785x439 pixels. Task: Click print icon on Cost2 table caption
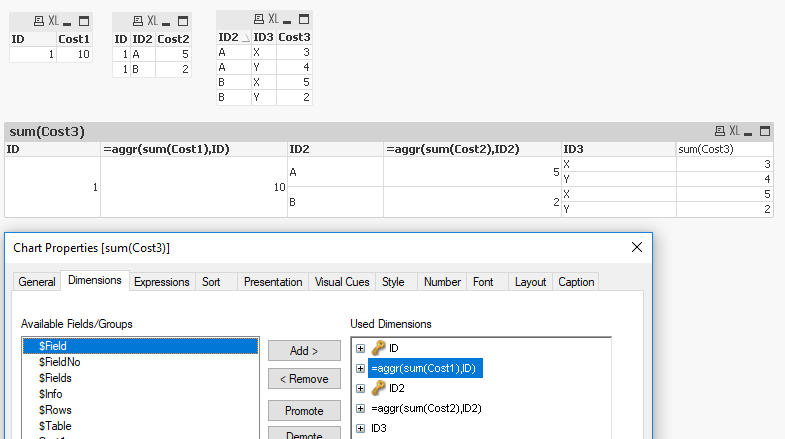[138, 21]
